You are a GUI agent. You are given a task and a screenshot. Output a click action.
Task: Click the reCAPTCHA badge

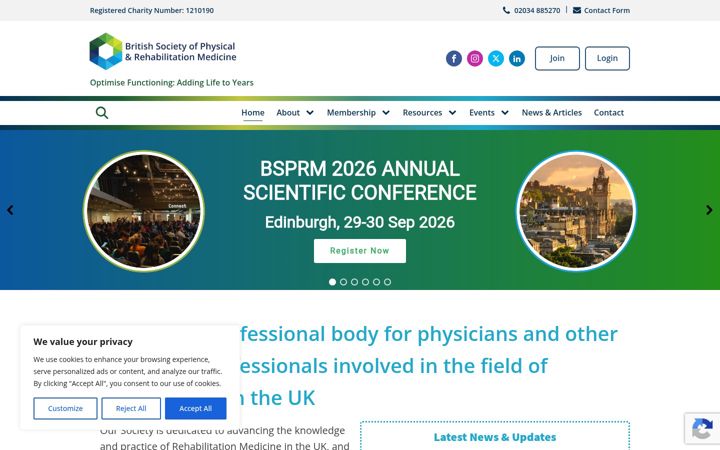click(702, 428)
